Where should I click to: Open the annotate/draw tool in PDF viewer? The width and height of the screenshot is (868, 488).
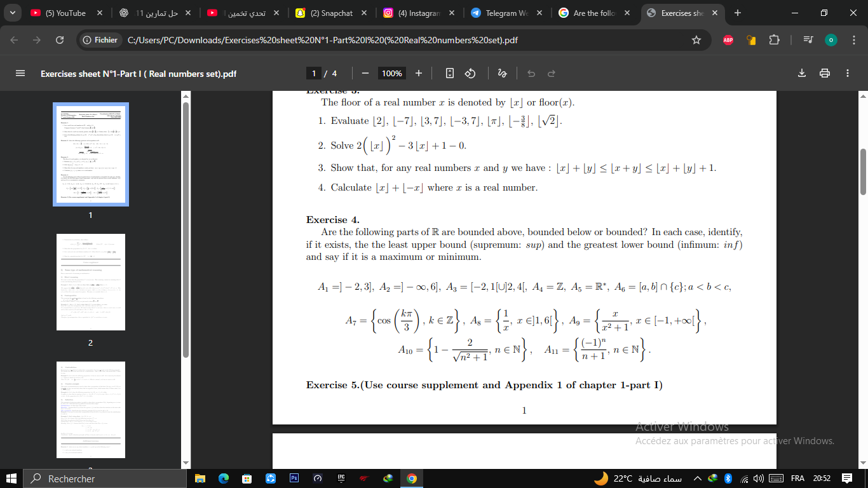(x=502, y=73)
